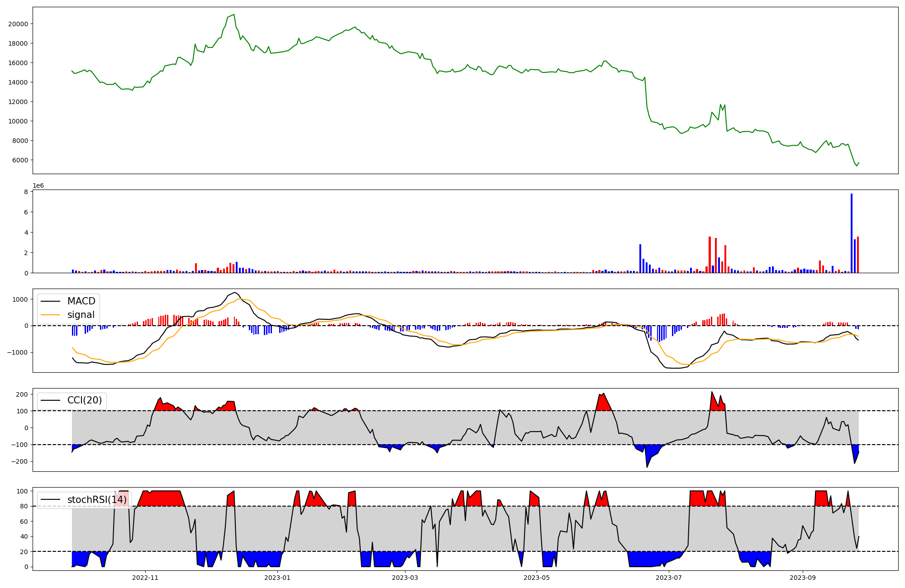Click the 2023-05 x-axis date label
Screen dimensions: 905x588
click(537, 578)
